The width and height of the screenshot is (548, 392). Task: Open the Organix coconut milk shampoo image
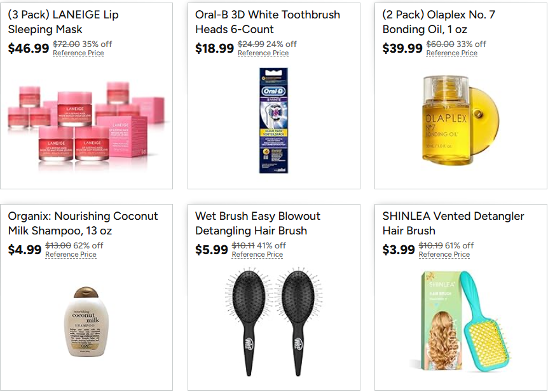point(86,321)
